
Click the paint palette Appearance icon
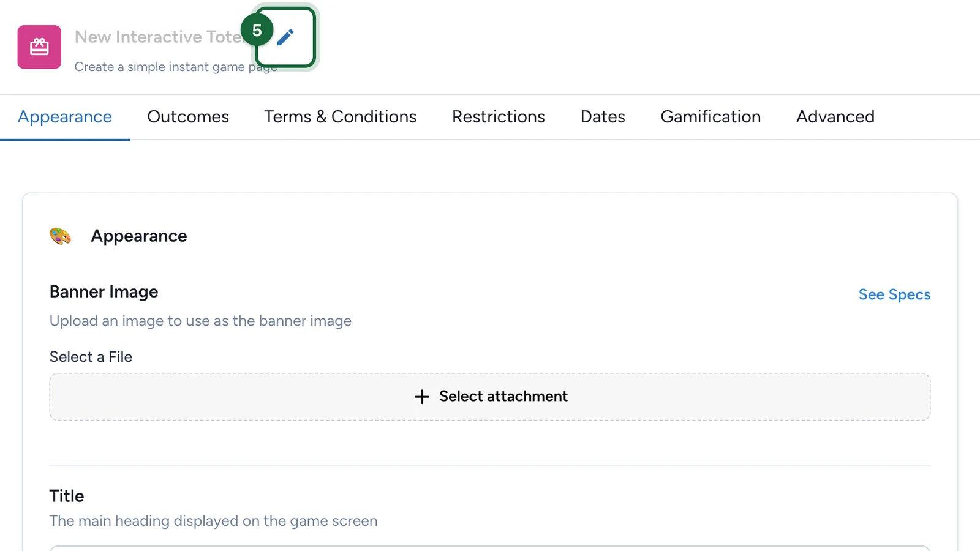60,236
